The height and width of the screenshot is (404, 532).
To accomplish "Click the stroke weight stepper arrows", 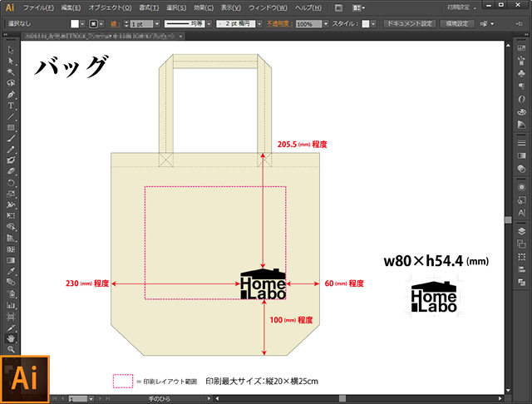I will tap(126, 24).
